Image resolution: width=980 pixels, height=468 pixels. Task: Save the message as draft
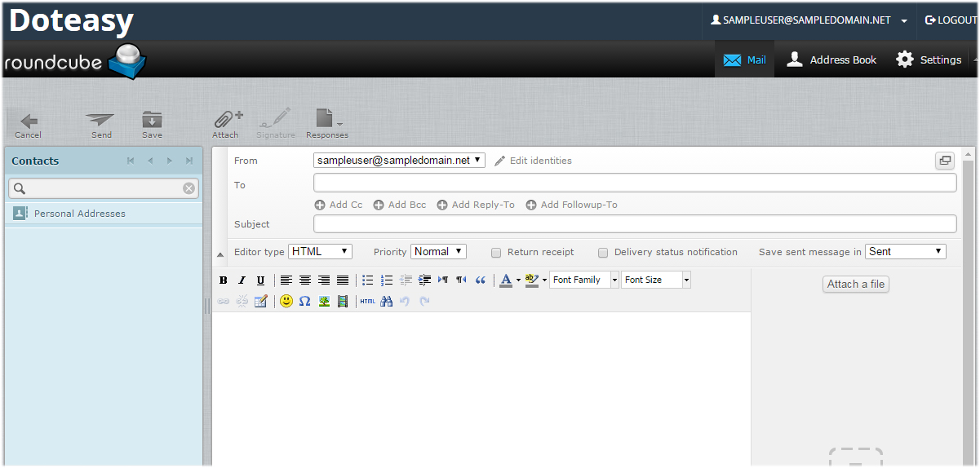pyautogui.click(x=152, y=125)
